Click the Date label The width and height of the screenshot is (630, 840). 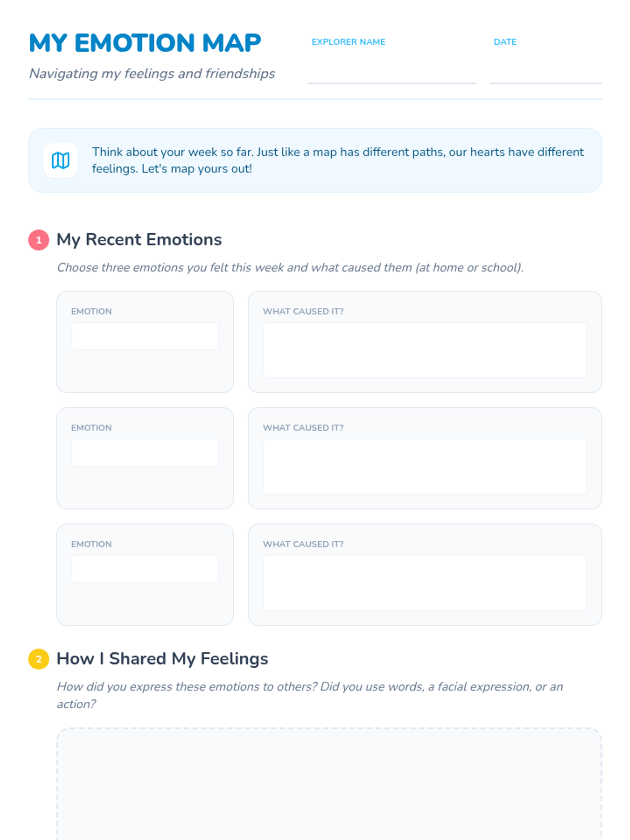tap(505, 42)
